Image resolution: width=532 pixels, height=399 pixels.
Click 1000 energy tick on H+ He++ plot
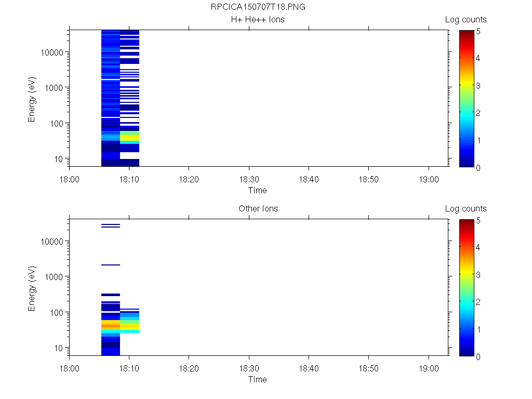pos(54,88)
